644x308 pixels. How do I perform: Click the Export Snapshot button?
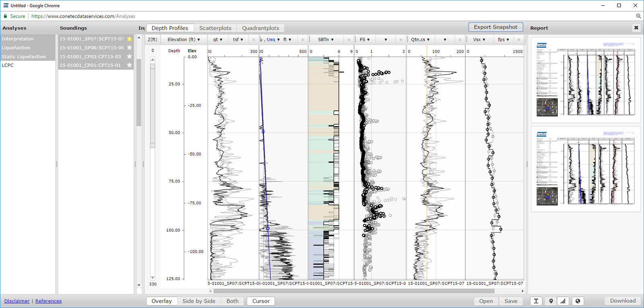pyautogui.click(x=495, y=27)
